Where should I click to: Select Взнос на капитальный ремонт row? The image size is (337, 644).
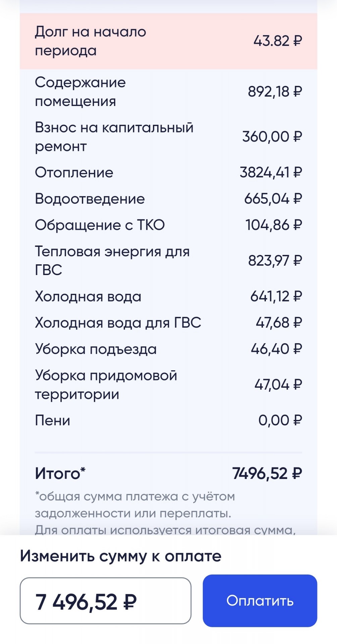pos(168,137)
